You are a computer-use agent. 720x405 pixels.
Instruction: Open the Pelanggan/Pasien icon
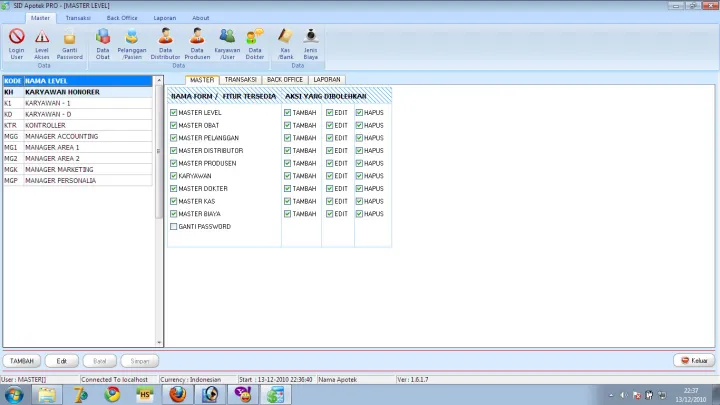pyautogui.click(x=132, y=44)
